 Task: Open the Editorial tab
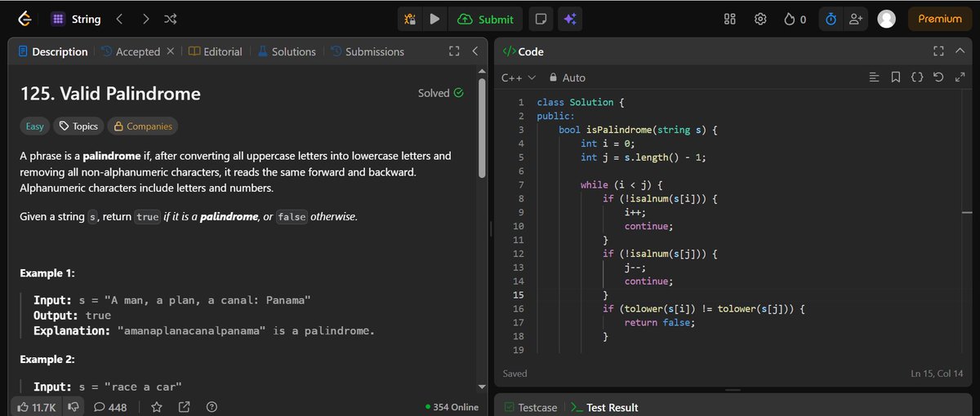point(216,51)
